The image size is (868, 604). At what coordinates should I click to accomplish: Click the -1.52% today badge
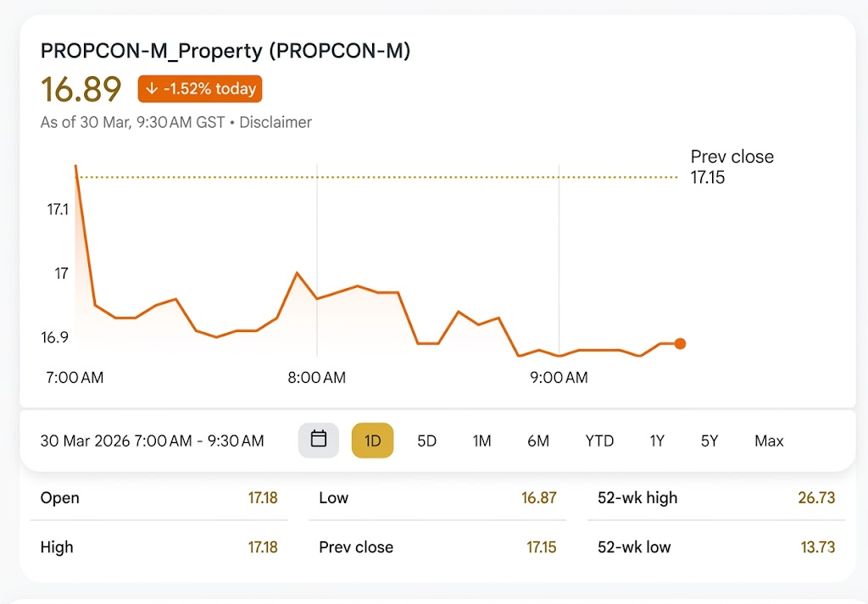[199, 88]
